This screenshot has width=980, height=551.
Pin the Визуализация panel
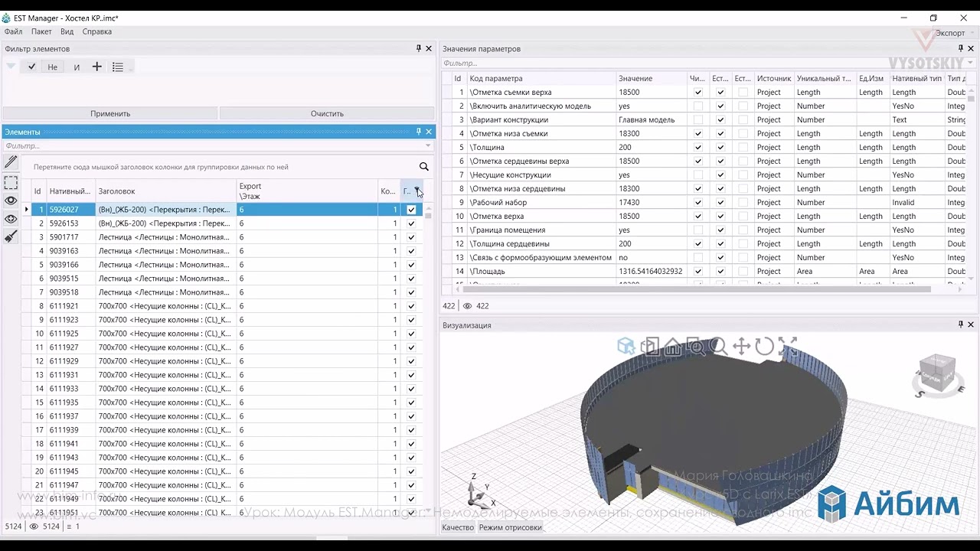pos(961,324)
